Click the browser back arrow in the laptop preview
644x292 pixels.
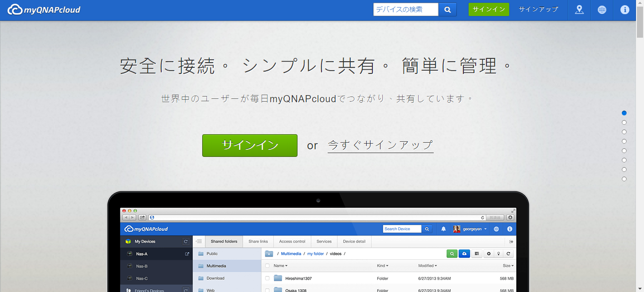(x=126, y=218)
